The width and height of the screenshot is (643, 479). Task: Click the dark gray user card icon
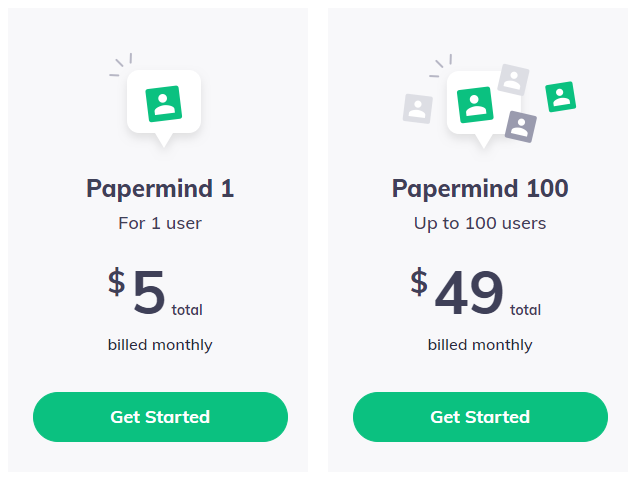pyautogui.click(x=520, y=127)
